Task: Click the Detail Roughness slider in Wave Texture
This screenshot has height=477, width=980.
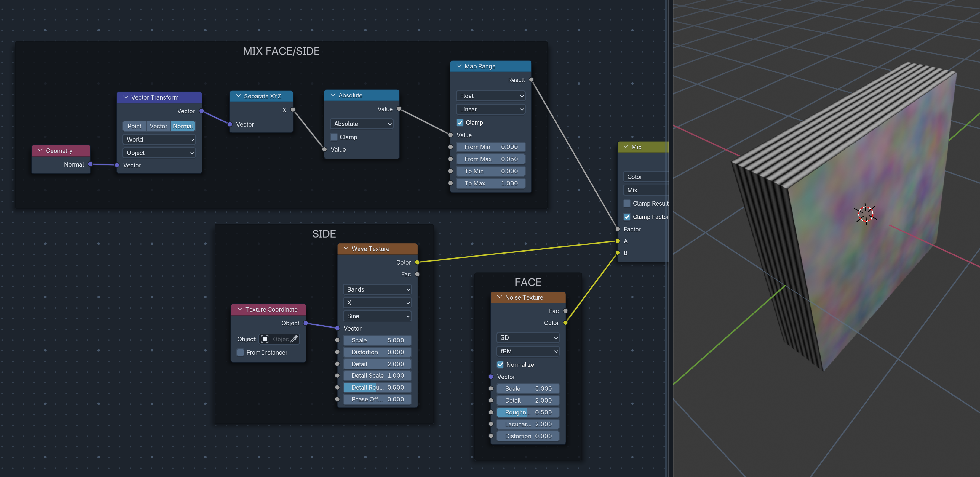Action: pos(377,388)
